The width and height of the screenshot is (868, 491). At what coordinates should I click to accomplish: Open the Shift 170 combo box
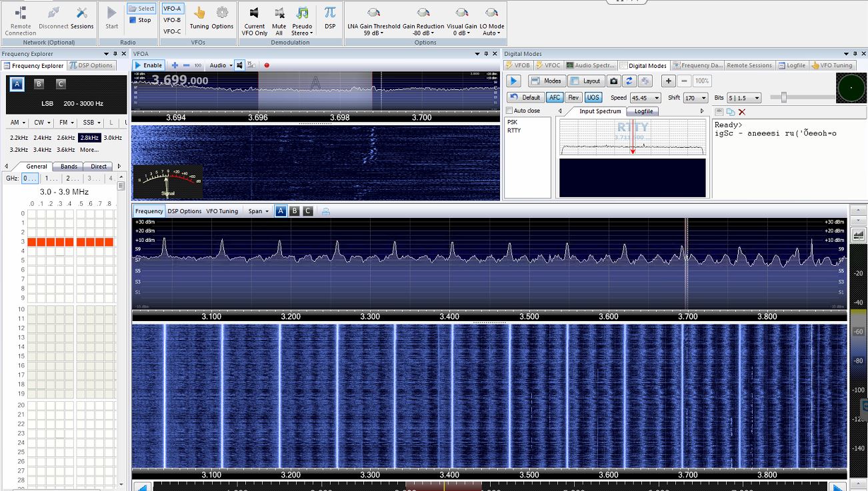[x=695, y=98]
